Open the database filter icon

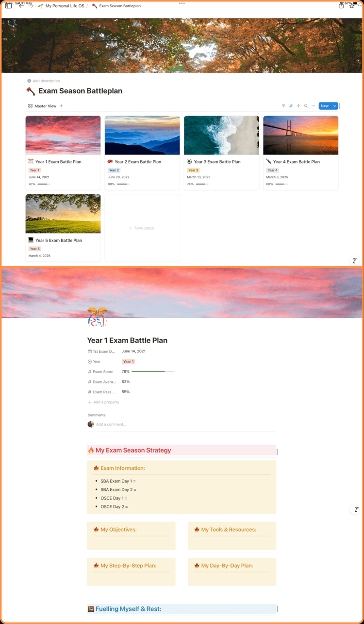pos(284,106)
